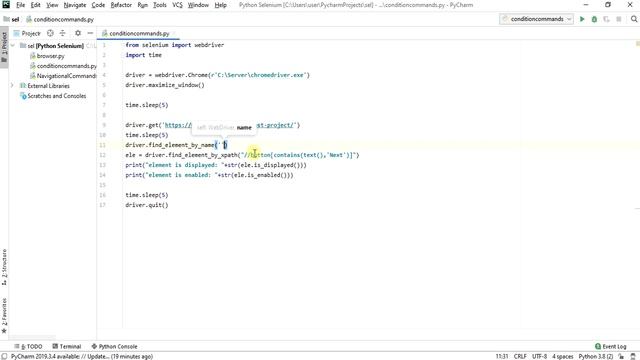Open the VCS menu
The width and height of the screenshot is (640, 360).
pos(177,5)
